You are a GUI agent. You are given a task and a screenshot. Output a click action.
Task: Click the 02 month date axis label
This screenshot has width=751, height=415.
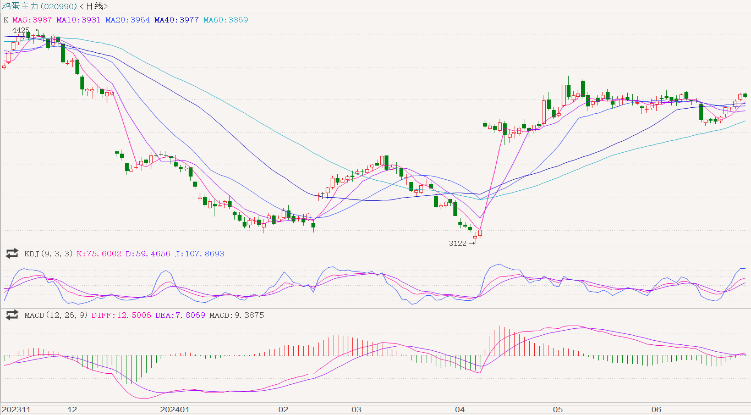pyautogui.click(x=284, y=410)
